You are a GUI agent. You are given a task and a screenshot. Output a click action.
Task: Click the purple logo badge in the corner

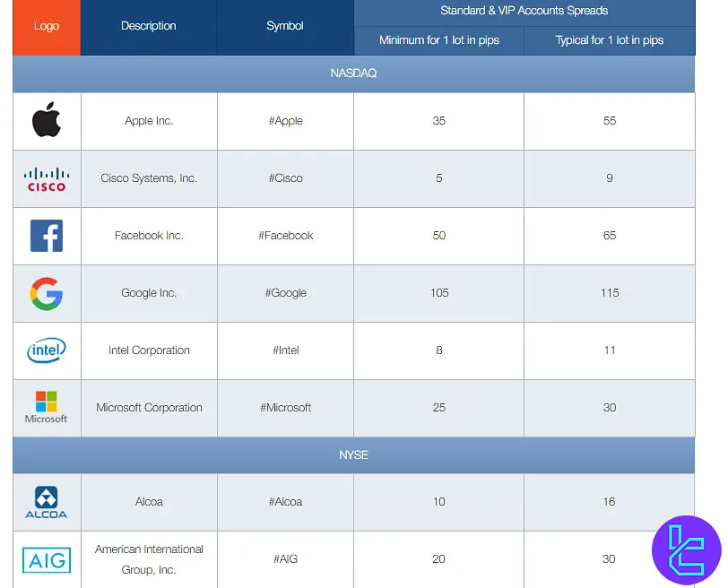686,550
